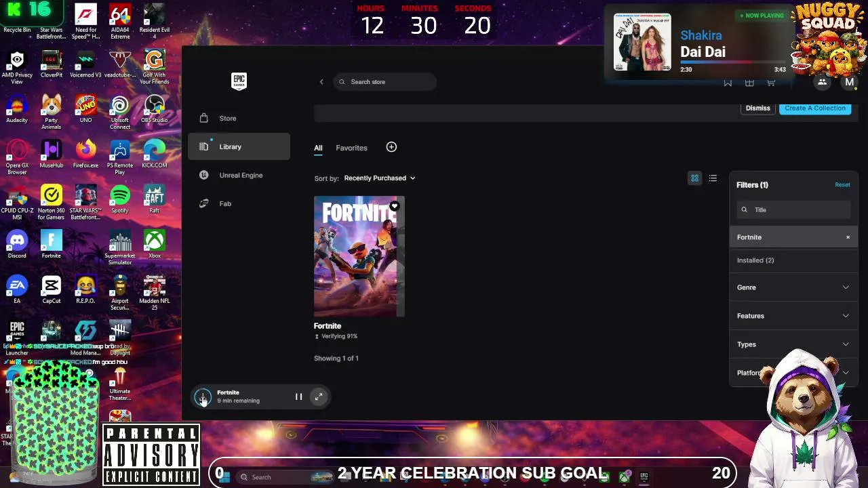Open UNO desktop shortcut

coord(85,110)
